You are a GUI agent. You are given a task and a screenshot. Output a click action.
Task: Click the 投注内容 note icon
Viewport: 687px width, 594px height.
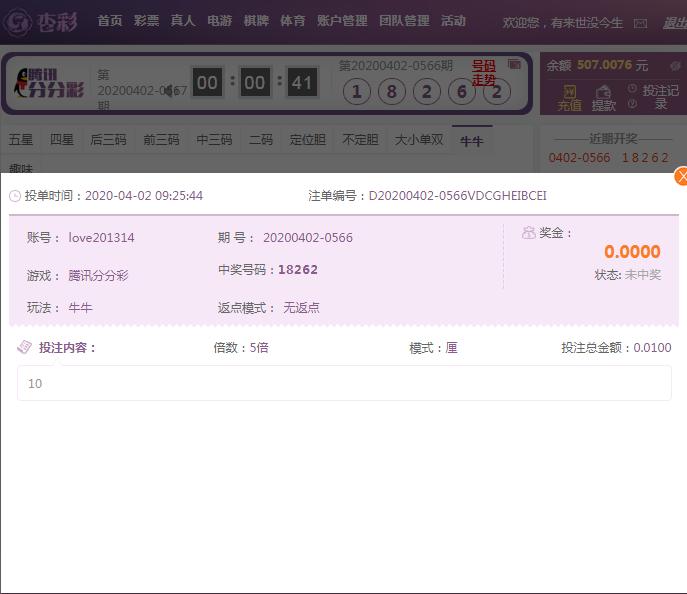pos(24,347)
